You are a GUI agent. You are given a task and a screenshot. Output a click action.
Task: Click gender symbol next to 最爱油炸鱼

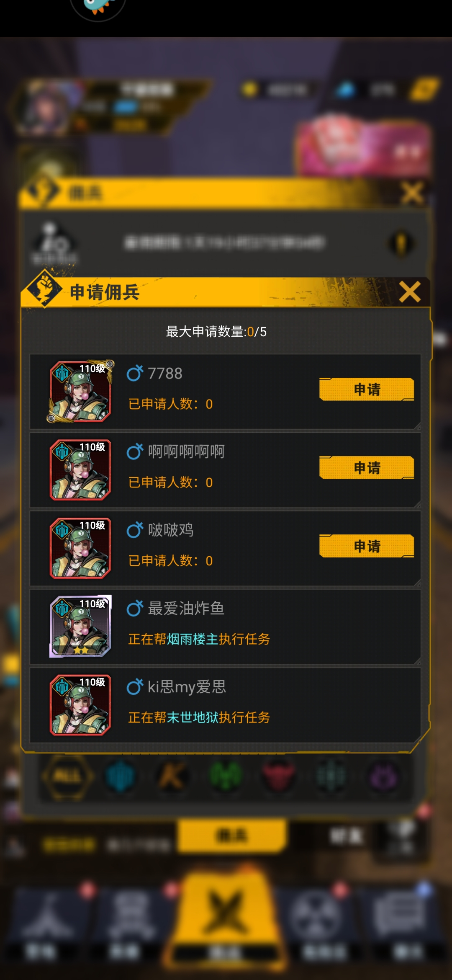click(135, 608)
